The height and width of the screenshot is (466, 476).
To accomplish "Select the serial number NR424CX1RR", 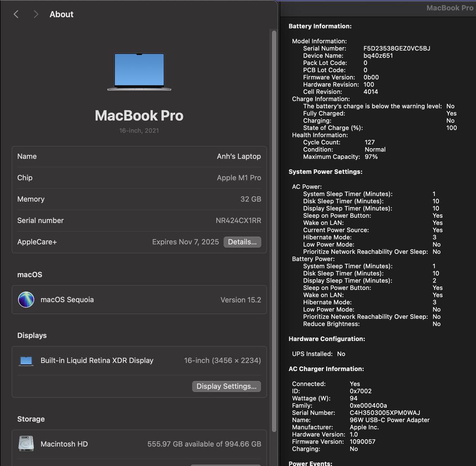I will coord(238,220).
